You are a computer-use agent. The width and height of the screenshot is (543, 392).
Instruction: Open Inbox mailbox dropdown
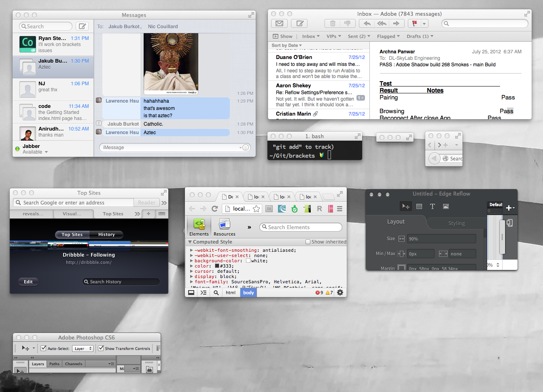click(311, 36)
